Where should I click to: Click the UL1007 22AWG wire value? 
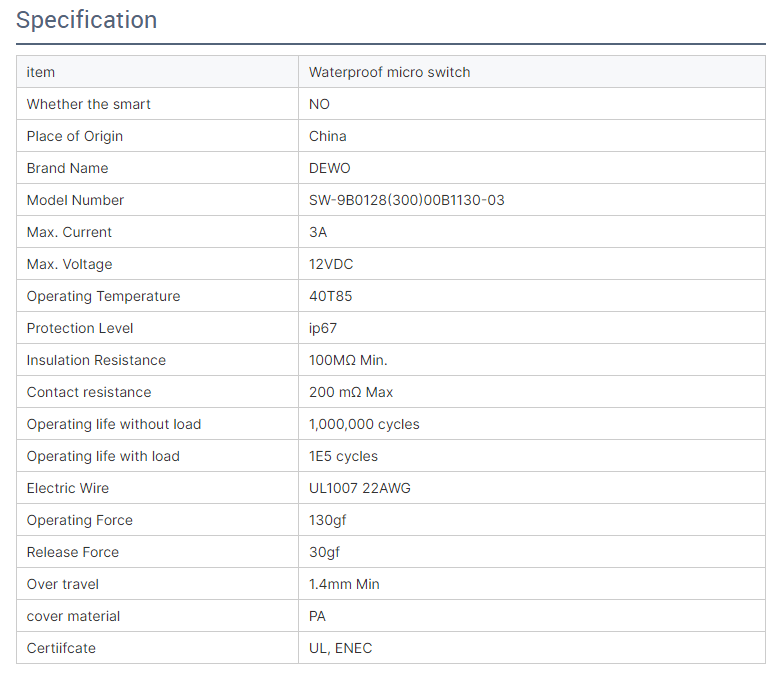coord(360,488)
